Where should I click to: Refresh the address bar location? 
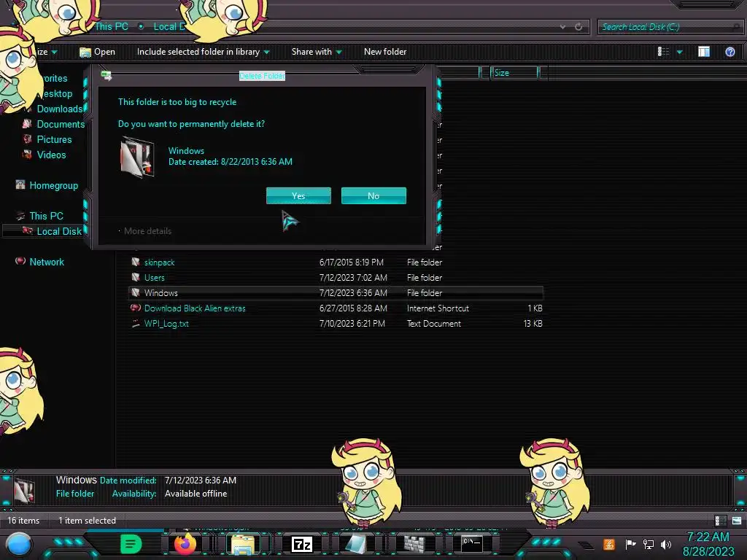point(578,27)
